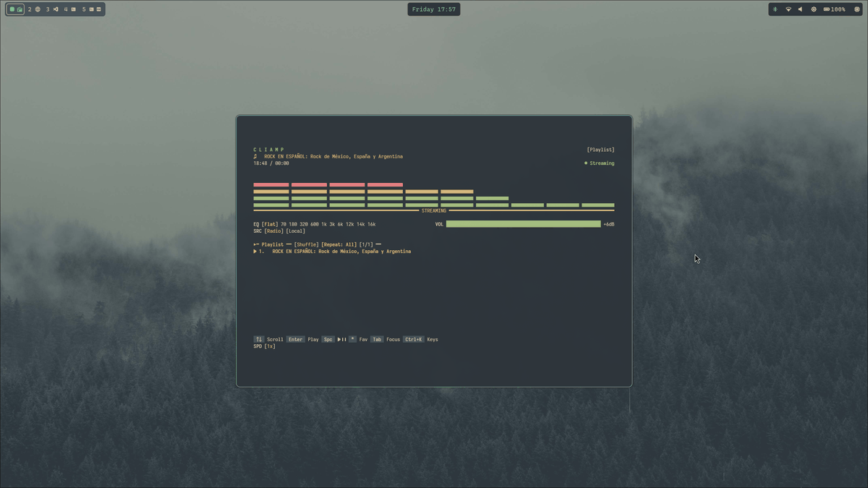The image size is (868, 488).
Task: Click the +6dB volume value
Action: tap(609, 224)
